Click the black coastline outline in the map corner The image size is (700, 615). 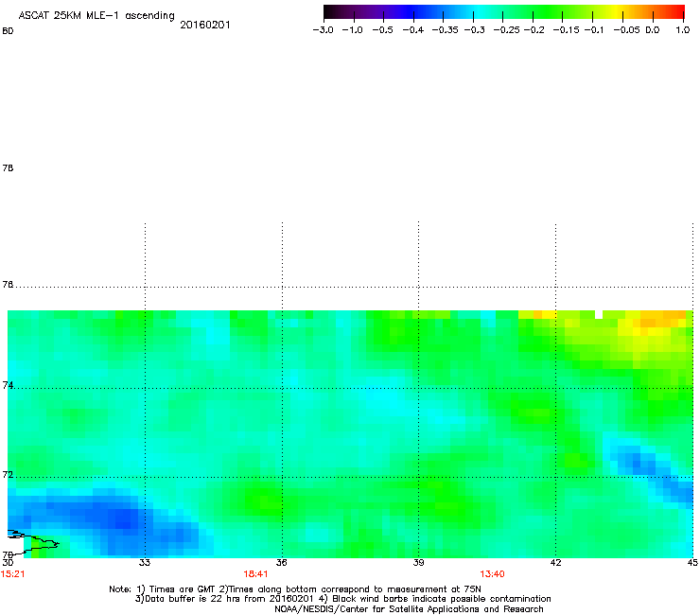point(33,541)
